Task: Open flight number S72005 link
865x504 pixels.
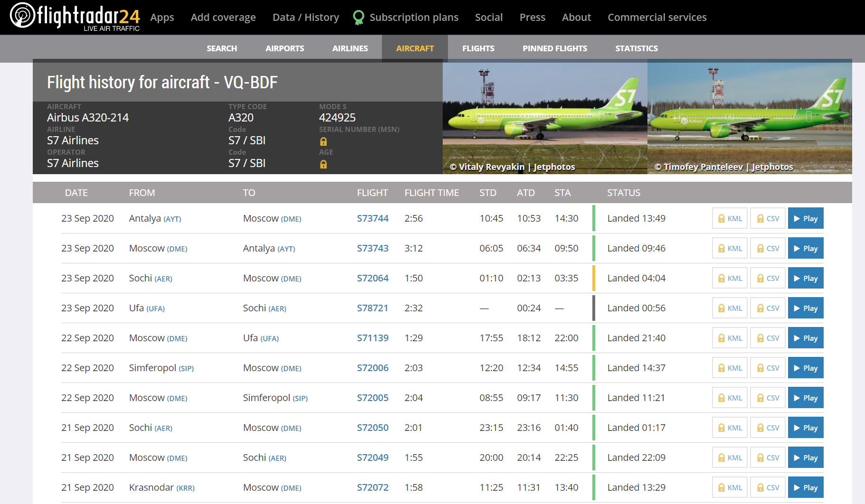Action: click(x=372, y=398)
